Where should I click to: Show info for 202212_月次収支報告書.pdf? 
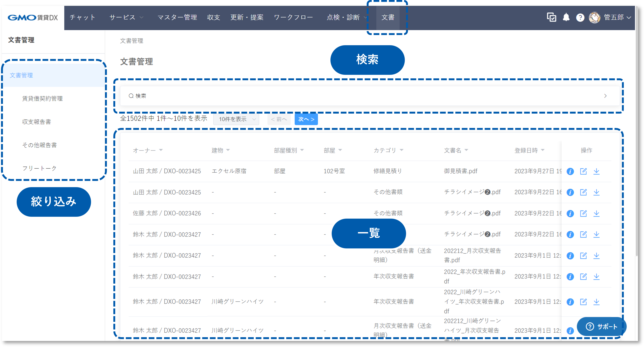click(x=570, y=256)
